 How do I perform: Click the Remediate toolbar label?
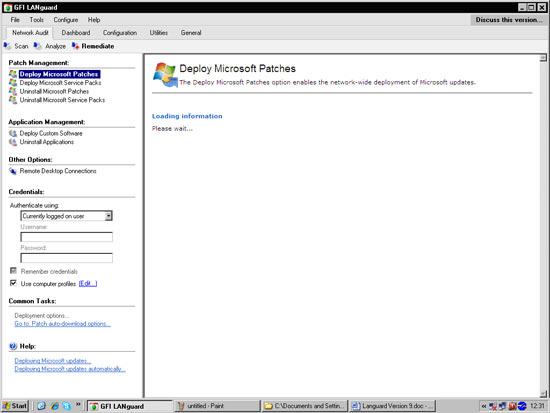pos(98,46)
